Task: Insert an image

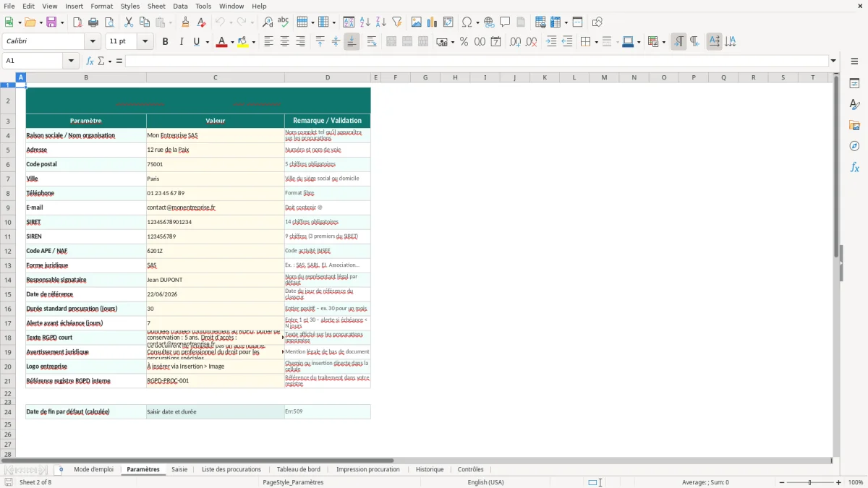Action: (416, 22)
